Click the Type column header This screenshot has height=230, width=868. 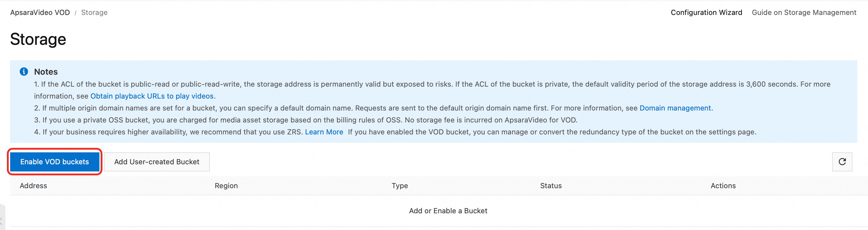(400, 186)
